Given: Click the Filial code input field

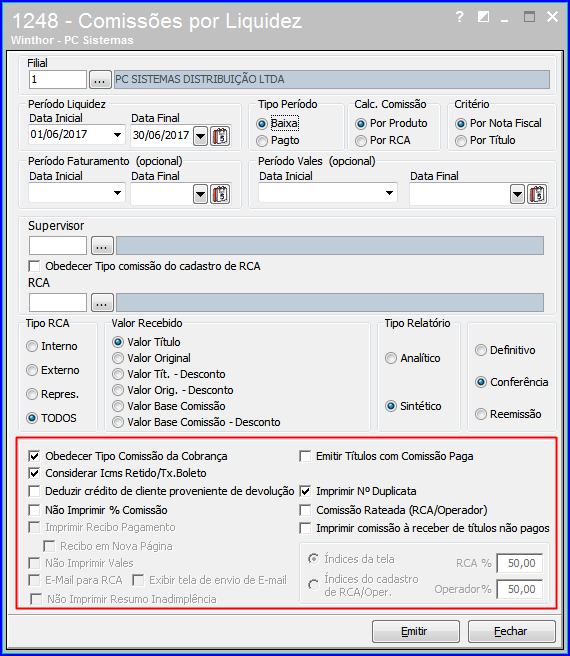Looking at the screenshot, I should click(58, 79).
